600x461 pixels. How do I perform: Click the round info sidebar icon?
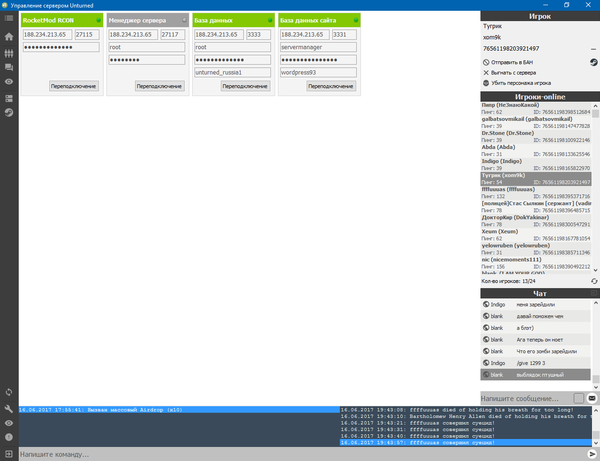(9, 437)
